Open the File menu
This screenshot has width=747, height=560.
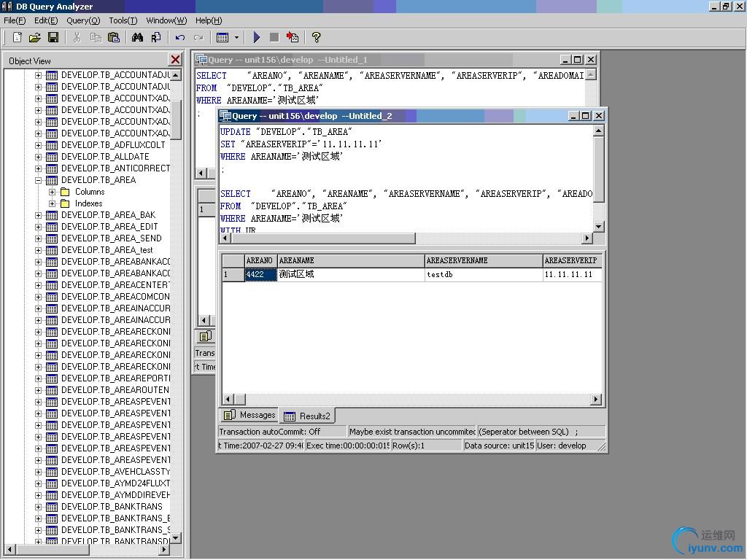point(15,20)
